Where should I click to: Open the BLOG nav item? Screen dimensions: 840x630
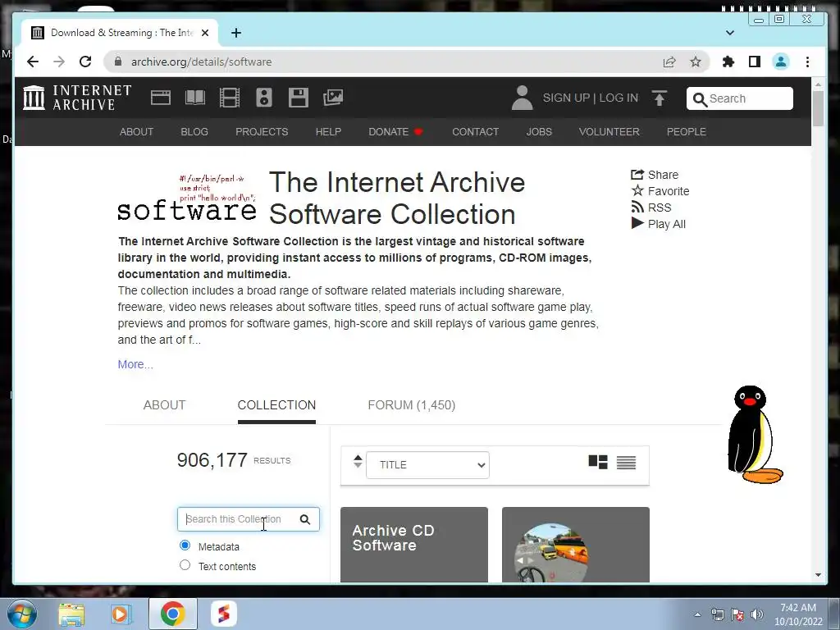(x=194, y=132)
